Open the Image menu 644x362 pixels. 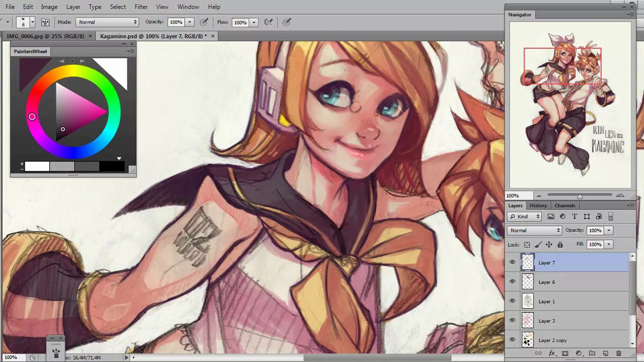pyautogui.click(x=49, y=7)
